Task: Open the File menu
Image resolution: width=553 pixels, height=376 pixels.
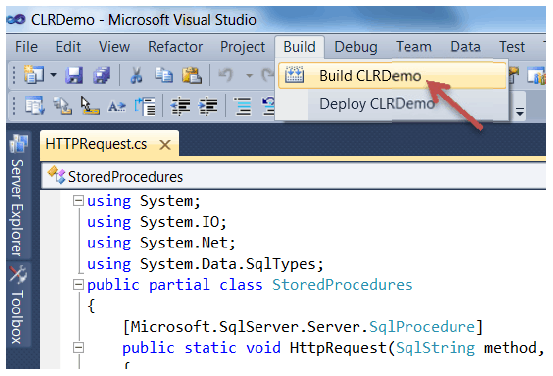Action: tap(26, 47)
